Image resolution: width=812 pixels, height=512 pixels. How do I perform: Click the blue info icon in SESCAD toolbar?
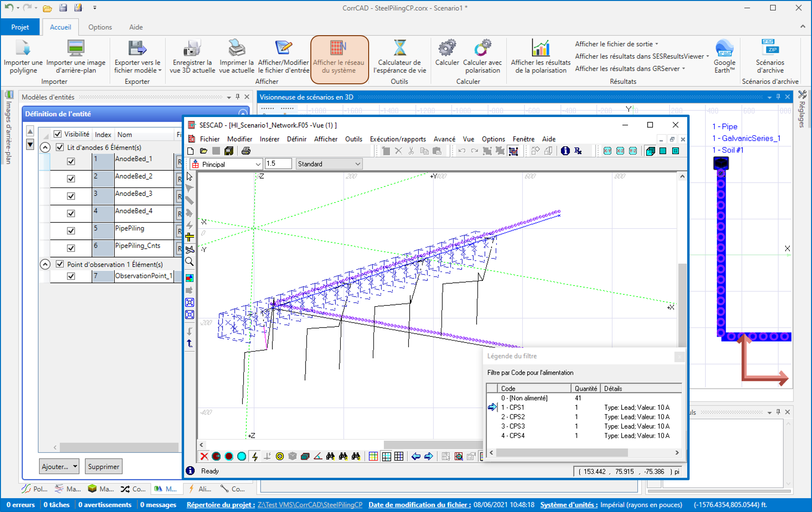point(565,151)
